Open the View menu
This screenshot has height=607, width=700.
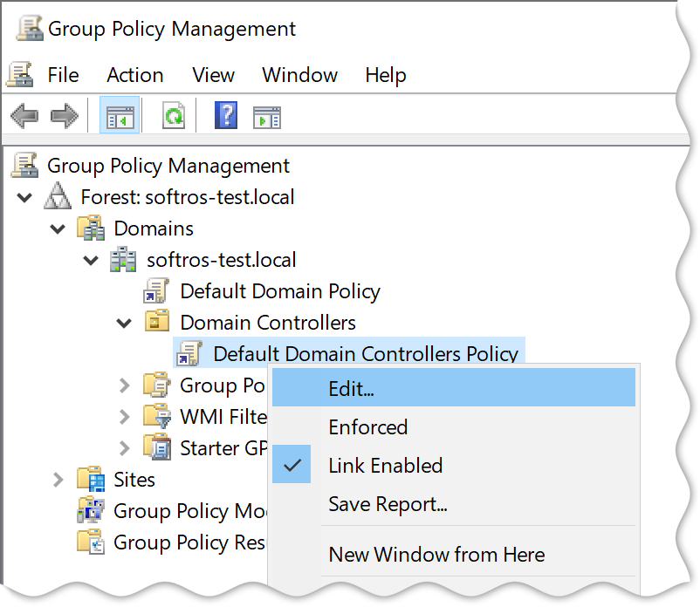[213, 75]
